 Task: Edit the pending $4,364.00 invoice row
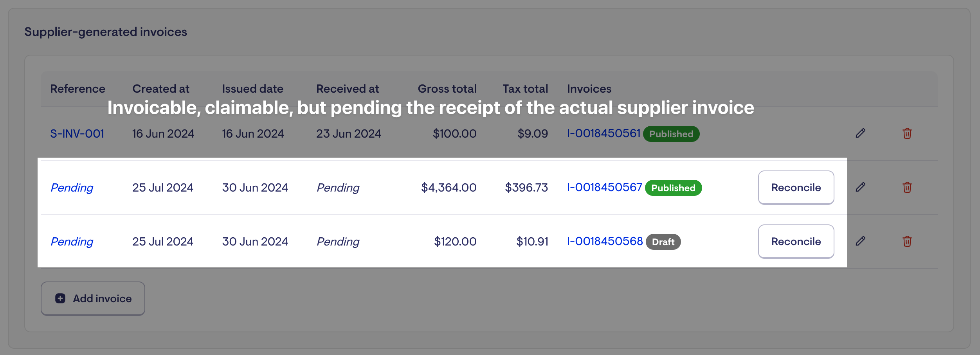pyautogui.click(x=860, y=187)
